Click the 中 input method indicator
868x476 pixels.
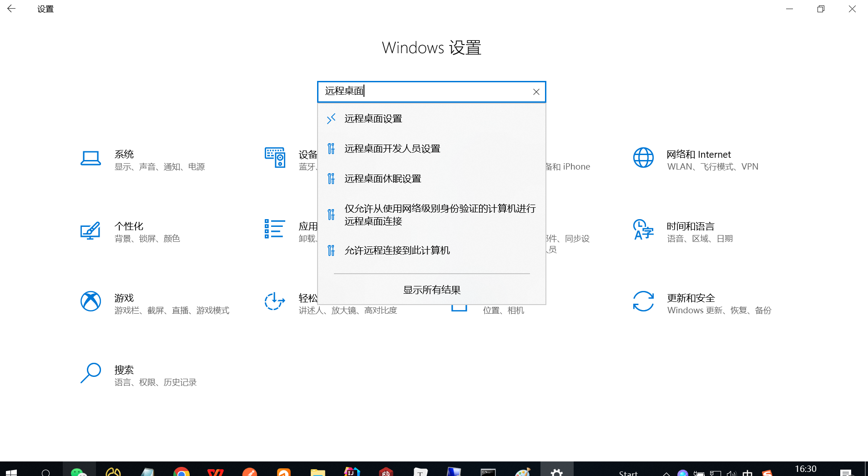[x=747, y=473]
